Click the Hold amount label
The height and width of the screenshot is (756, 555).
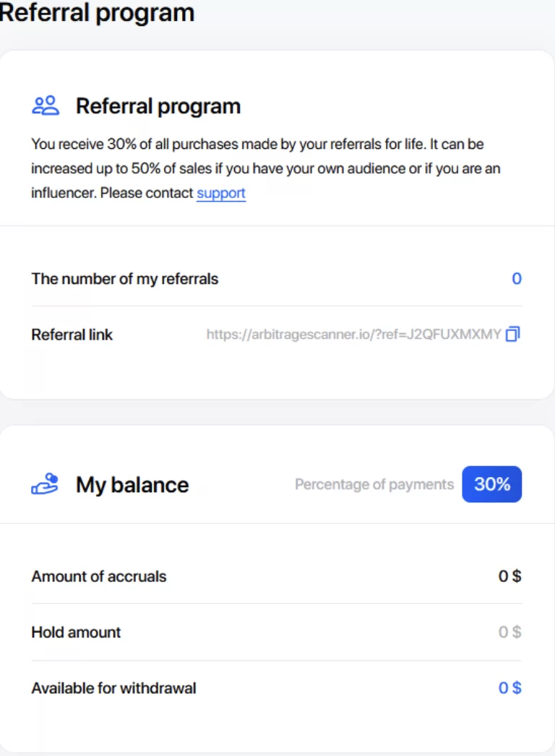pyautogui.click(x=76, y=632)
